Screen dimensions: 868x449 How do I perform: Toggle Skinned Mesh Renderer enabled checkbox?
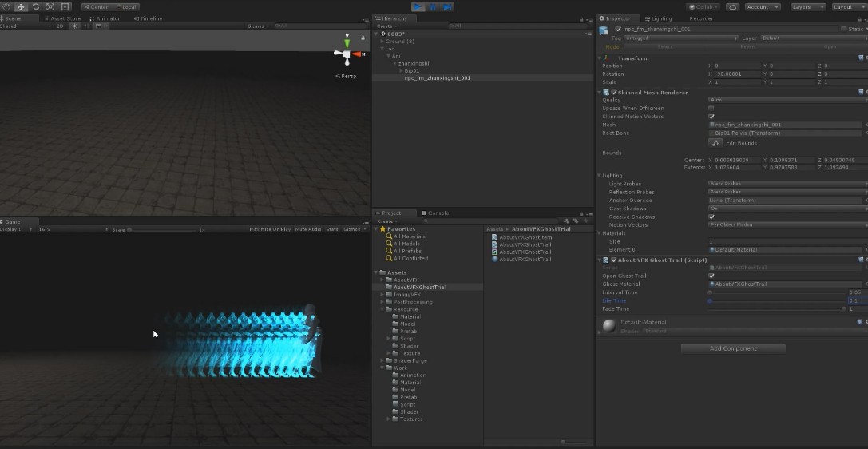(x=613, y=93)
